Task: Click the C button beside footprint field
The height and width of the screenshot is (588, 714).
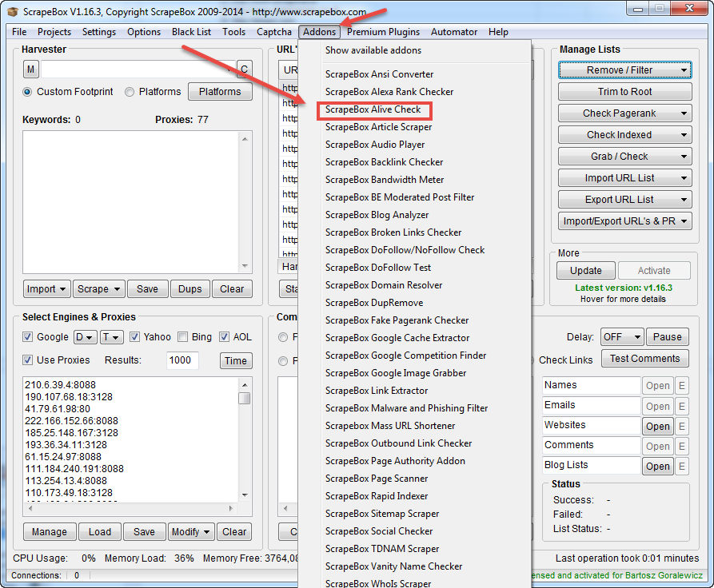Action: click(x=245, y=70)
